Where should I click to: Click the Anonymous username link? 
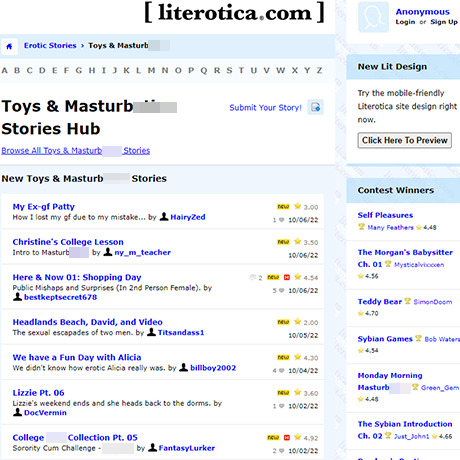point(422,12)
